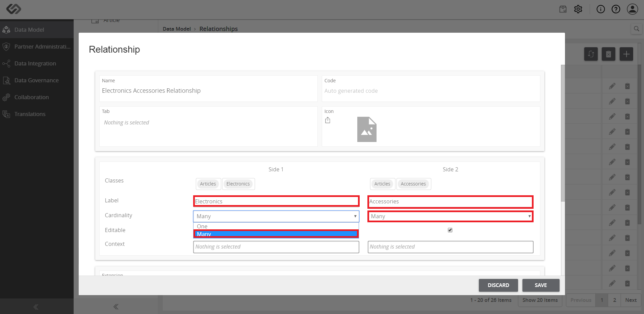The image size is (644, 314).
Task: Open the Side 1 Context selector
Action: (276, 247)
